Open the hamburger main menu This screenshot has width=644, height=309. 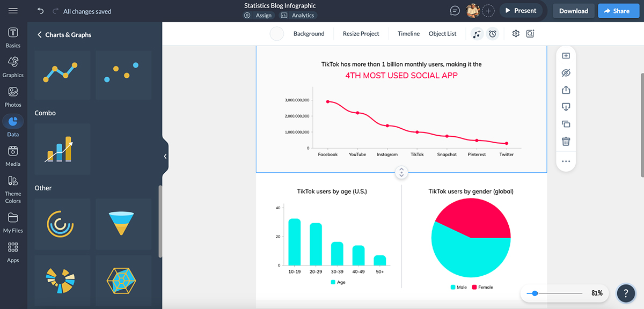click(13, 11)
